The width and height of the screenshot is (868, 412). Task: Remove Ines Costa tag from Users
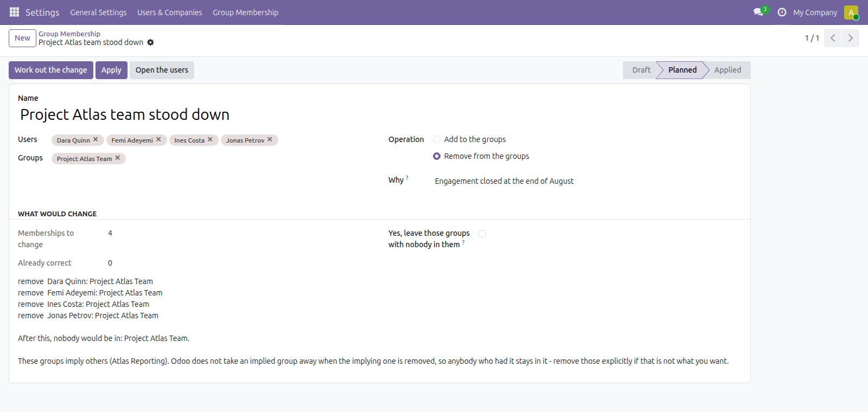210,139
